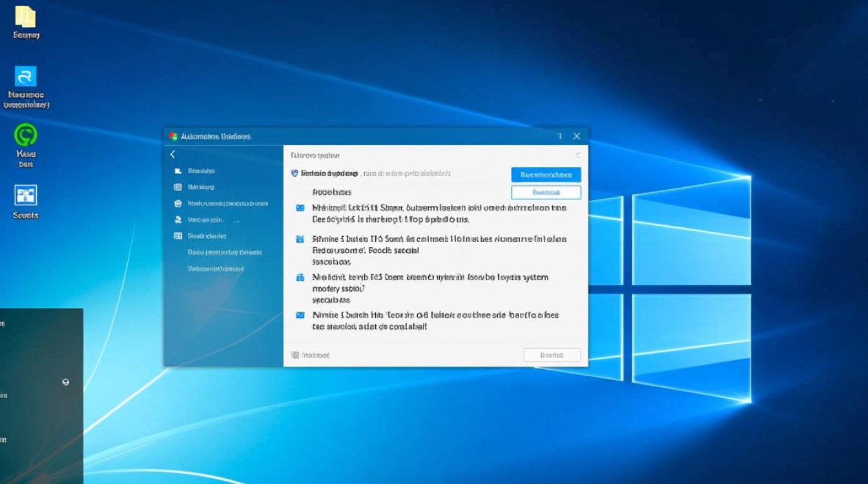This screenshot has height=484, width=868.
Task: Click the blue button at the top right
Action: click(546, 174)
